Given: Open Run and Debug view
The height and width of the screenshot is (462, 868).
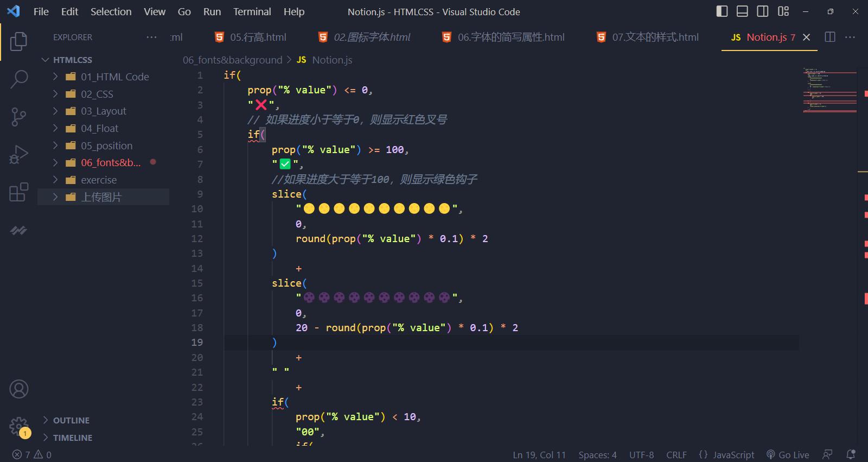Looking at the screenshot, I should (19, 155).
